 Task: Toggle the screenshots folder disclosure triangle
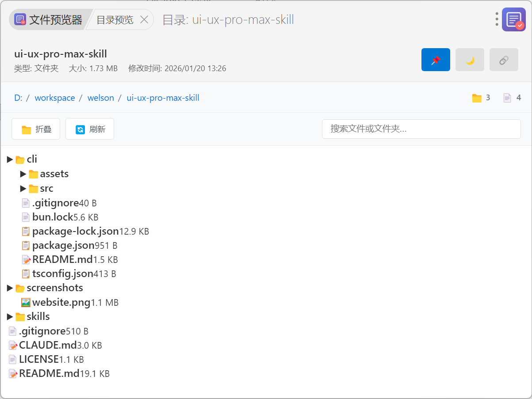tap(10, 288)
